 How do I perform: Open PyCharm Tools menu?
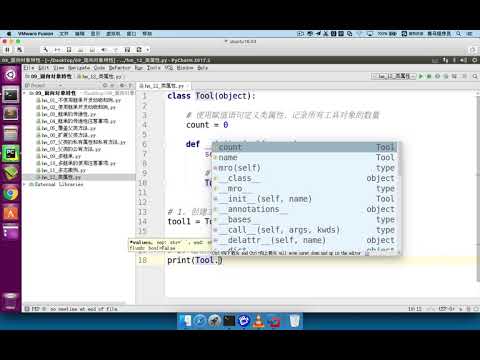pos(154,68)
